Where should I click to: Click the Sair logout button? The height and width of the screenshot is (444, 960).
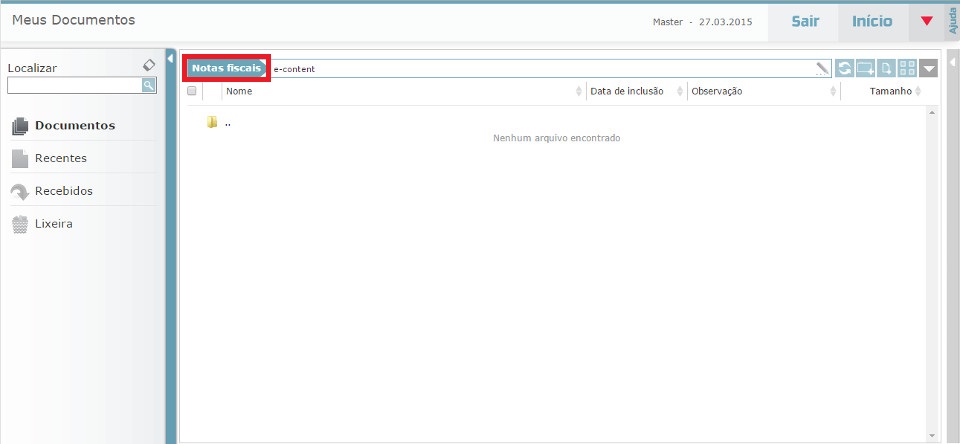pyautogui.click(x=805, y=21)
